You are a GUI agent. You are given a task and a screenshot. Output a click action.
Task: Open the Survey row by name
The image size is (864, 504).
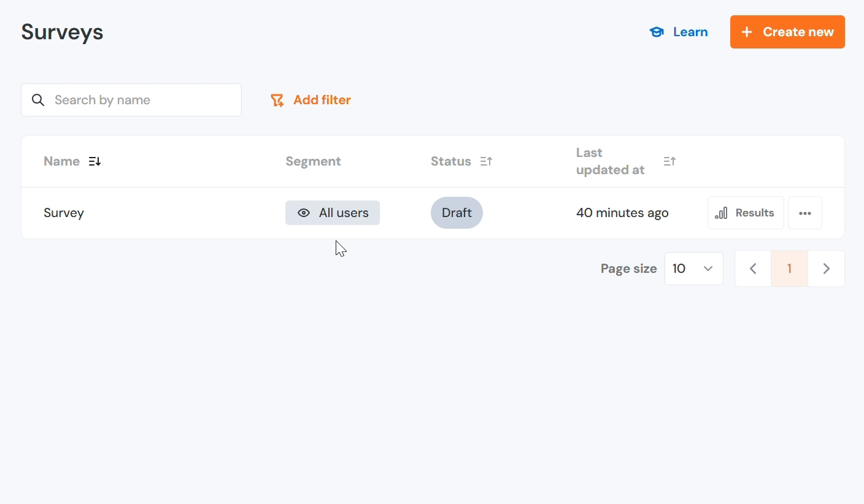click(64, 213)
